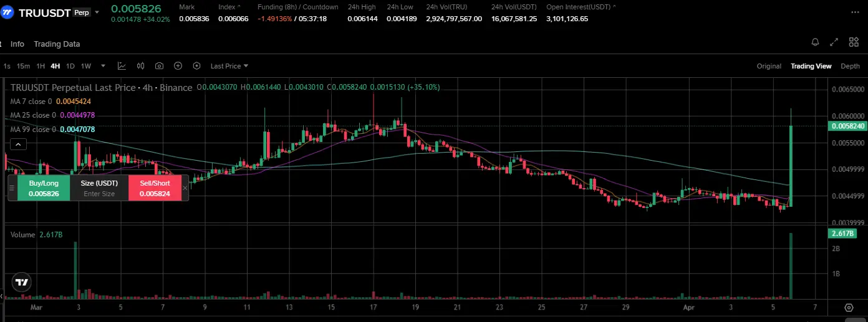Image resolution: width=868 pixels, height=322 pixels.
Task: Expand chart to fullscreen with arrows icon
Action: (x=834, y=42)
